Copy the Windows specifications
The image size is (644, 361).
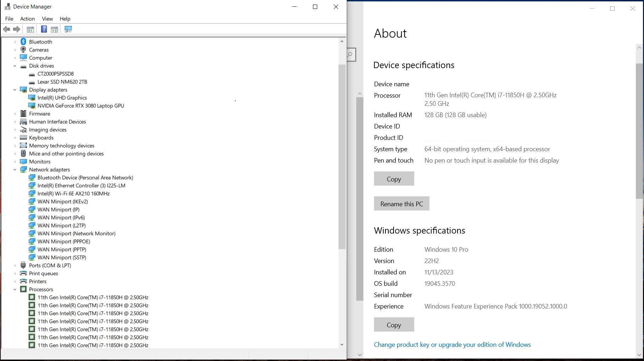(x=394, y=324)
